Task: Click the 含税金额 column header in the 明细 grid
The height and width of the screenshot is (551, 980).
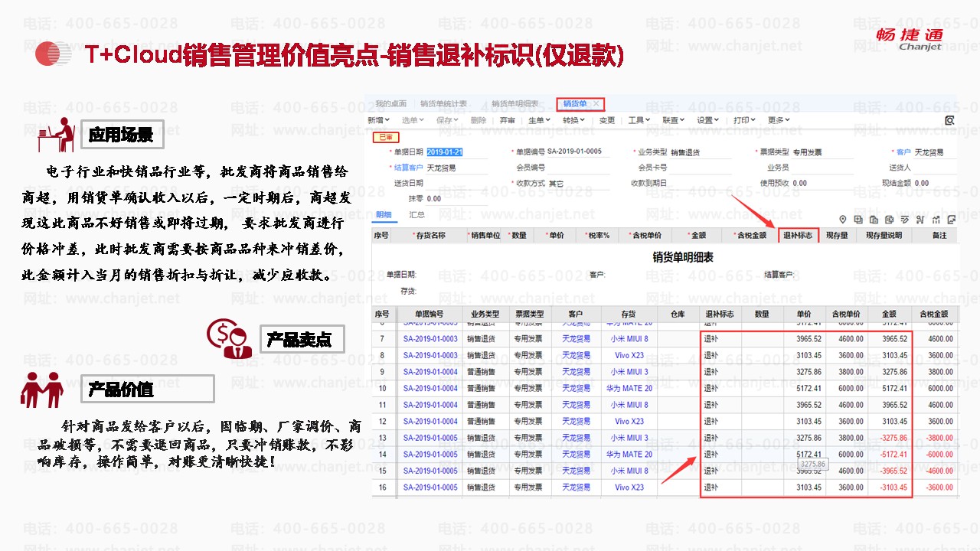Action: (x=750, y=236)
